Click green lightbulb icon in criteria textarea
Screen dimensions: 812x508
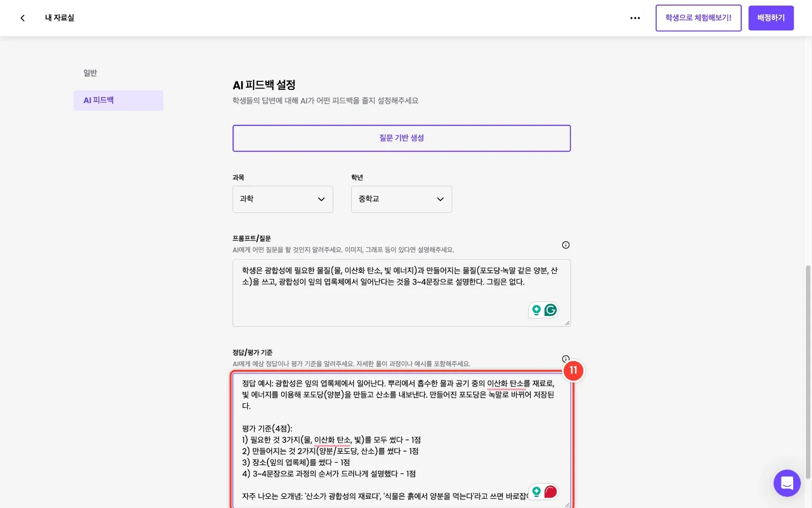pos(536,491)
